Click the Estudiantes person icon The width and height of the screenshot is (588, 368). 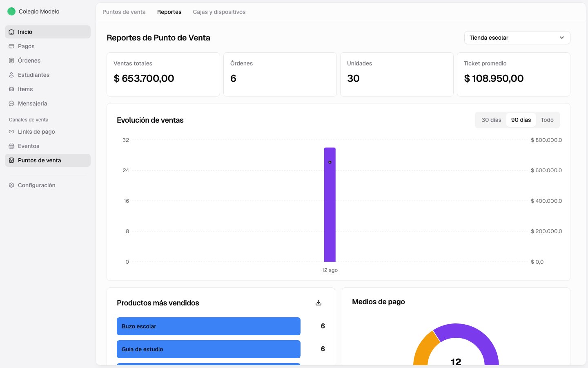tap(11, 75)
